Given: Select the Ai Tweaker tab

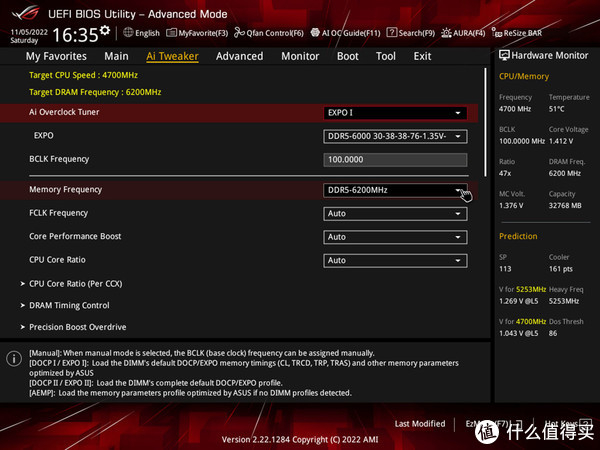Looking at the screenshot, I should (172, 56).
